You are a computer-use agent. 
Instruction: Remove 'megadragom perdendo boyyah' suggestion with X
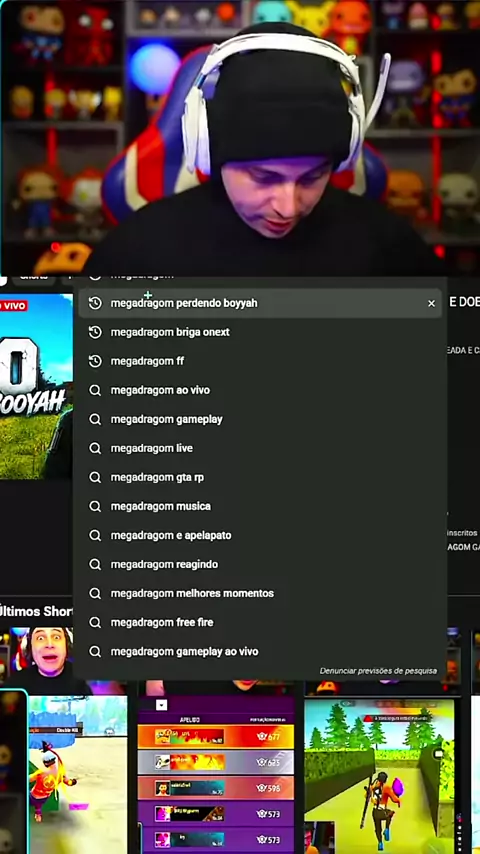click(432, 303)
